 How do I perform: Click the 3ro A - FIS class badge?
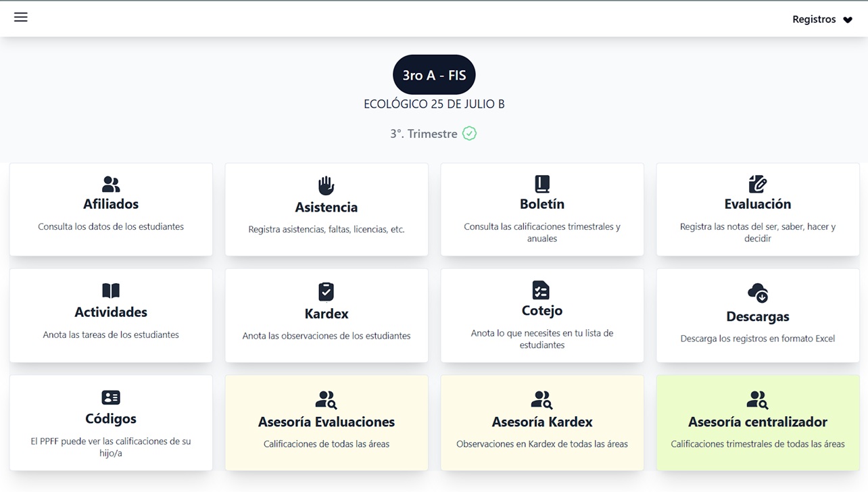(434, 74)
